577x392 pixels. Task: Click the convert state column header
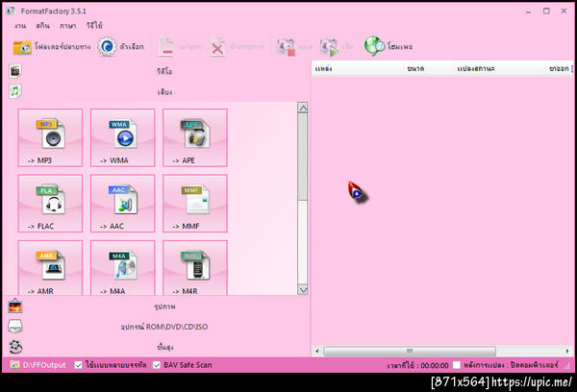499,68
